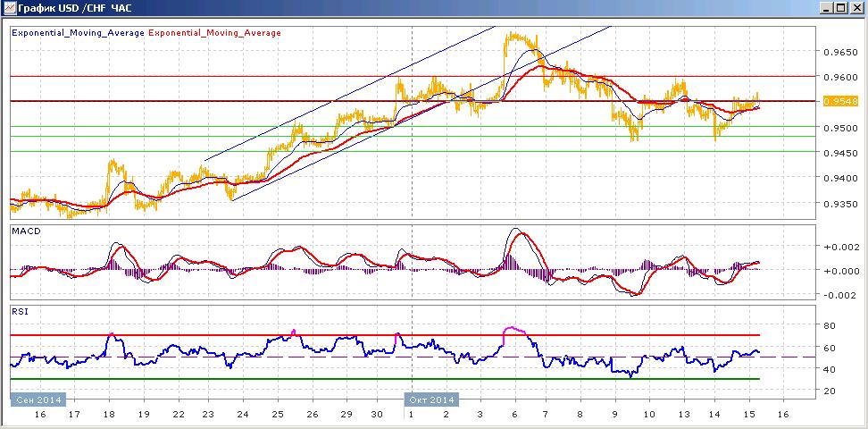
Task: Select the red Exponential_Moving_Average legend label
Action: [x=214, y=33]
